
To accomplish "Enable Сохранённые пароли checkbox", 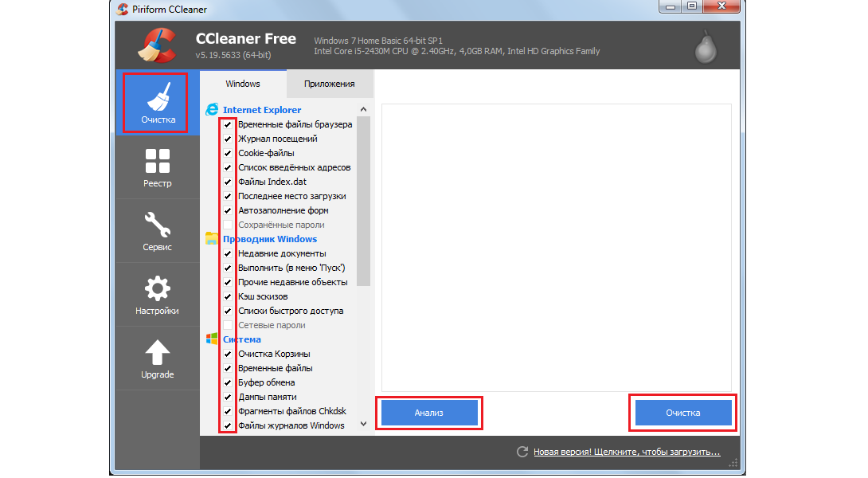I will point(228,225).
